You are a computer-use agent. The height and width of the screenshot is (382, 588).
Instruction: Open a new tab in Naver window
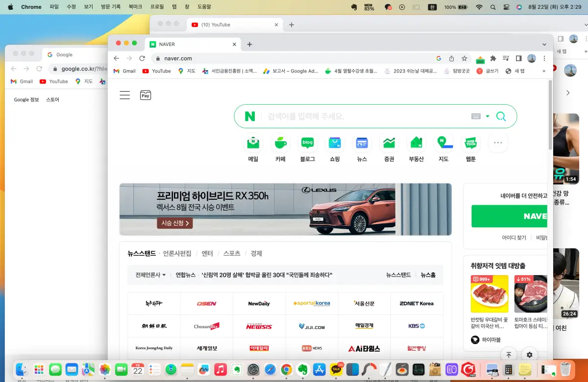tap(249, 44)
